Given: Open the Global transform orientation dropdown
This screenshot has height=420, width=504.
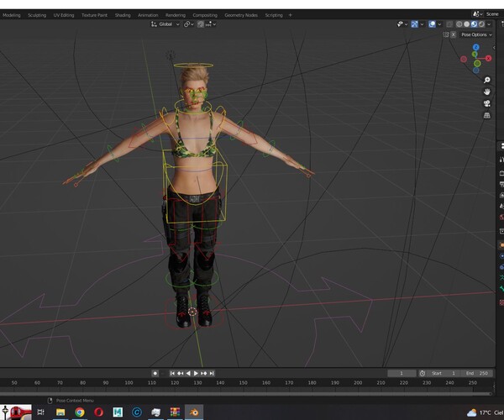Looking at the screenshot, I should click(165, 24).
